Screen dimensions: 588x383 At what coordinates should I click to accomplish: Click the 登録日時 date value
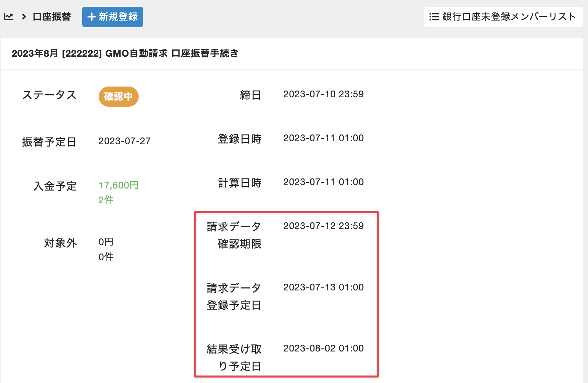(x=323, y=138)
